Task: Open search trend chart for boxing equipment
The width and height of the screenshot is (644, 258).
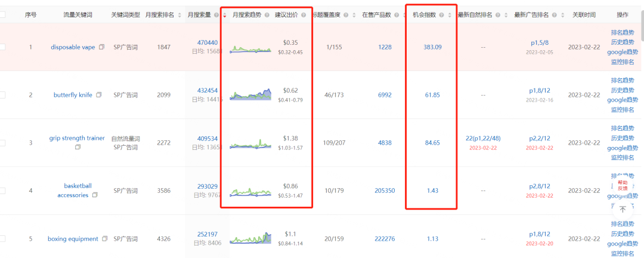Action: click(250, 238)
